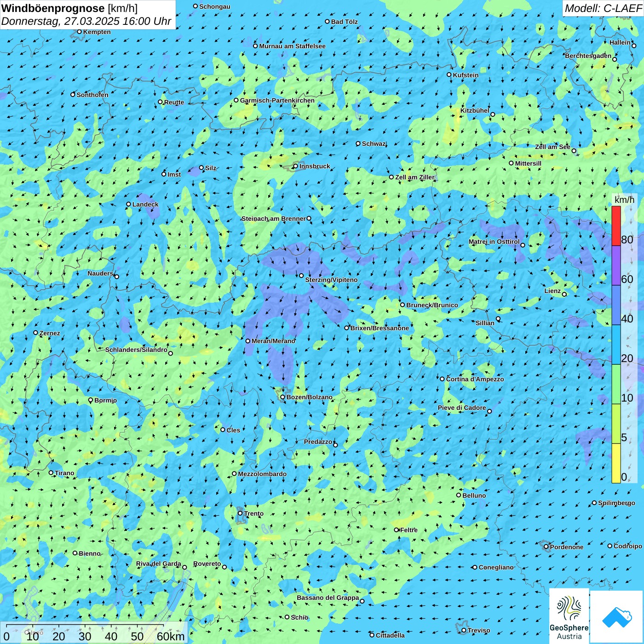Viewport: 644px width, 644px height.
Task: Select the 'Steinach am Brenner' label
Action: (274, 218)
